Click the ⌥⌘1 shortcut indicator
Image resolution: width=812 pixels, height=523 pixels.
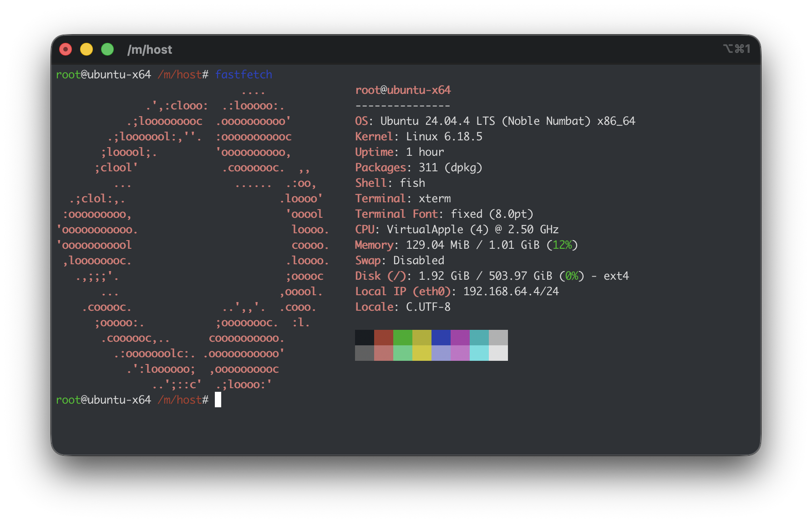pos(736,49)
